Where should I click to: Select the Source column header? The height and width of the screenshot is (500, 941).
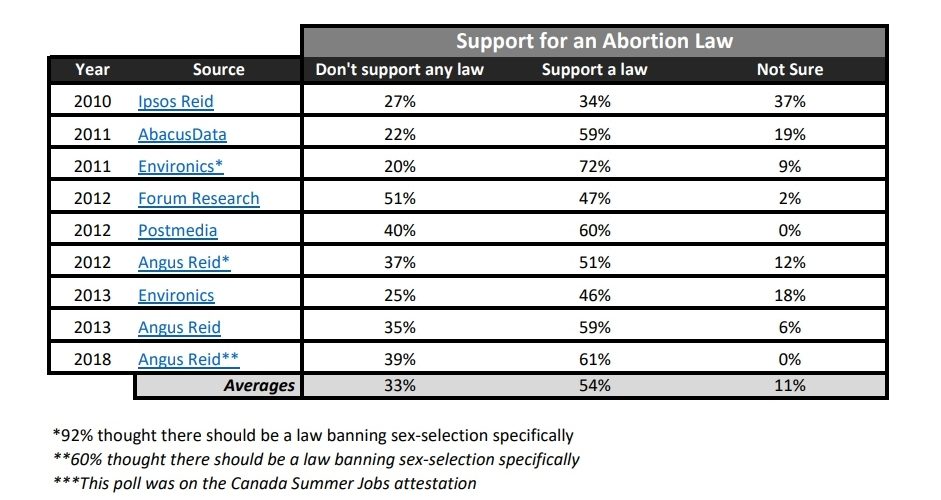point(218,70)
